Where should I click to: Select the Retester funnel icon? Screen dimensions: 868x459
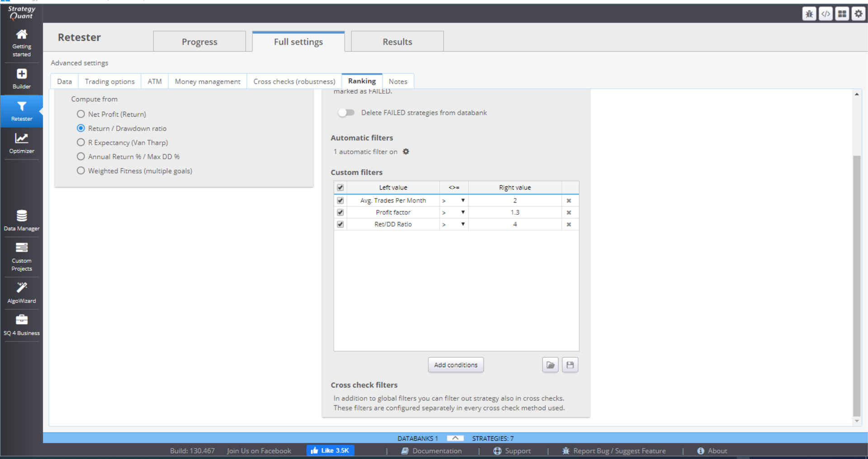(22, 106)
